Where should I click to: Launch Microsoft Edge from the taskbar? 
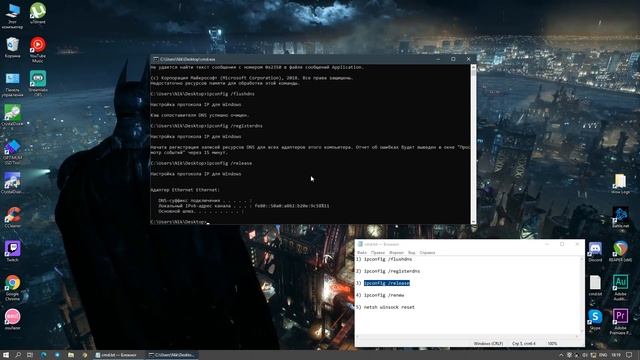point(44,355)
